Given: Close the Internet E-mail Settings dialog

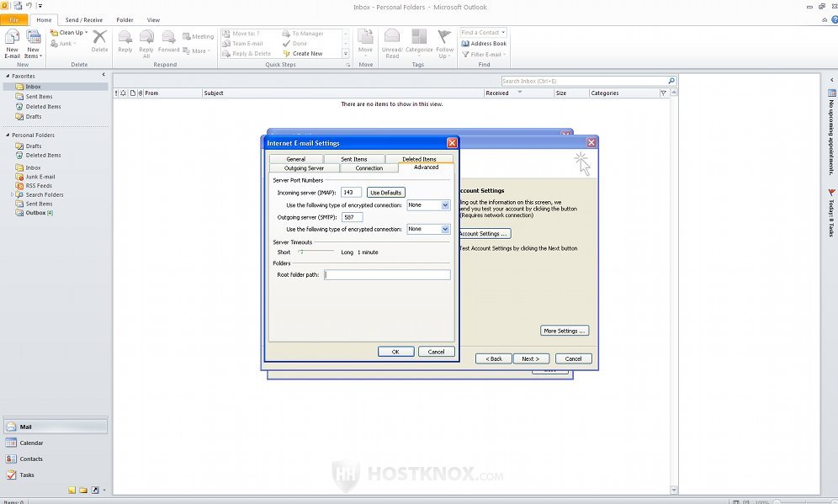Looking at the screenshot, I should click(x=452, y=143).
